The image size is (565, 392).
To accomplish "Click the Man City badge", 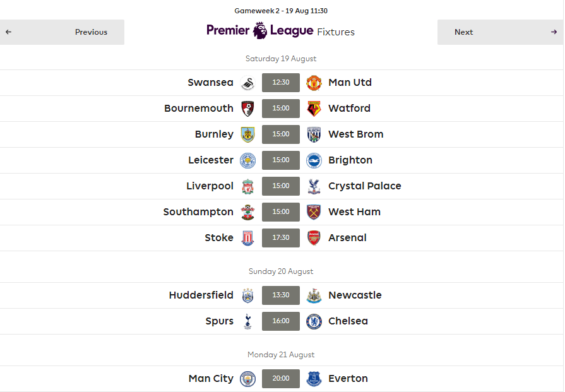I will 248,379.
